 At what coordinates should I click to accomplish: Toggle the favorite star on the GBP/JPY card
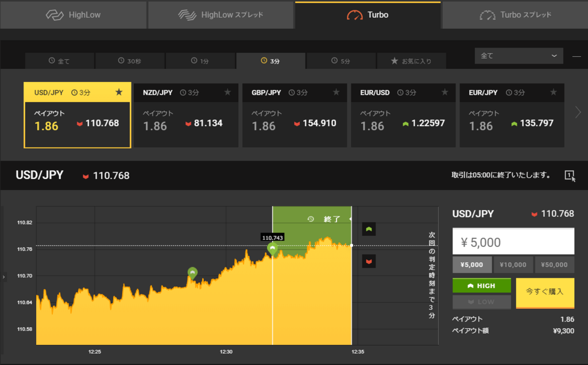(336, 92)
